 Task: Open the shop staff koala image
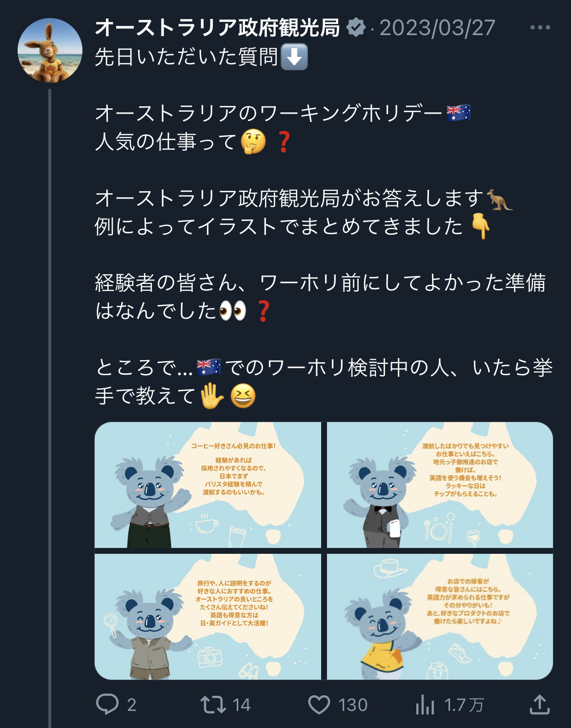pyautogui.click(x=440, y=617)
